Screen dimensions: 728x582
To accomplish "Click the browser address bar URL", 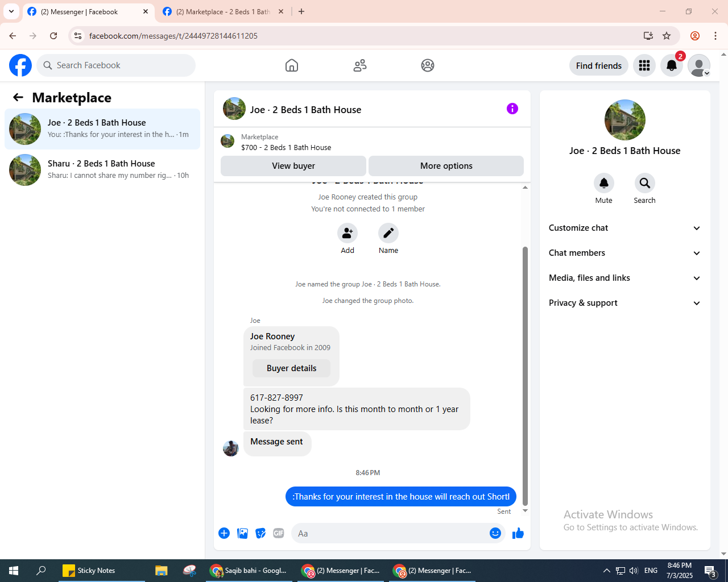I will pyautogui.click(x=173, y=36).
